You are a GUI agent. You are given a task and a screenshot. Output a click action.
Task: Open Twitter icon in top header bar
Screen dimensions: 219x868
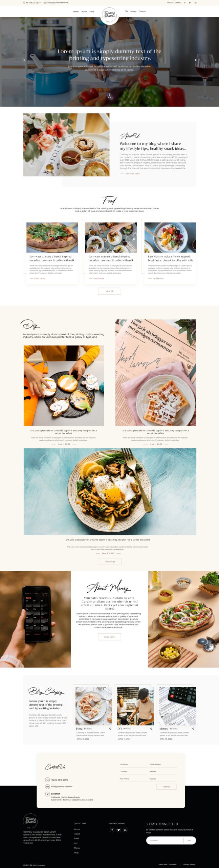(190, 2)
